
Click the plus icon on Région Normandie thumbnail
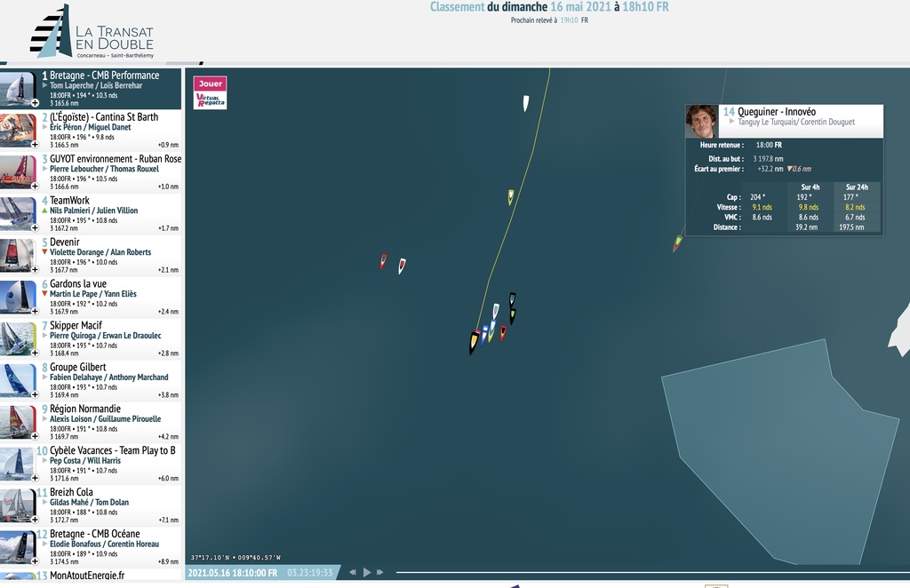(x=35, y=436)
